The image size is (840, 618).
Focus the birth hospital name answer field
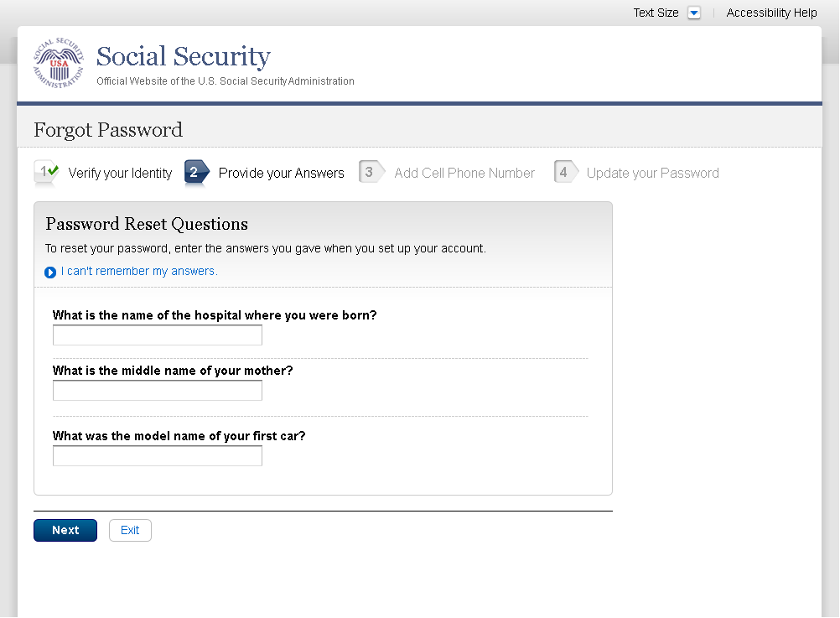[158, 335]
